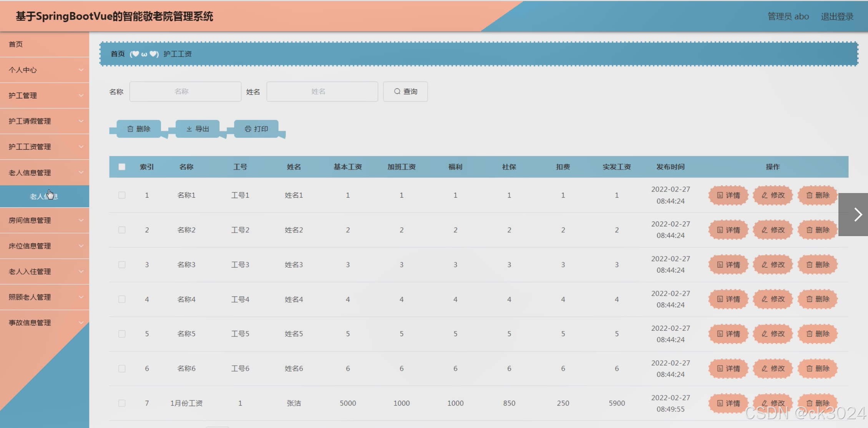Open 详情 for row 名称1
This screenshot has height=428, width=868.
pos(728,195)
